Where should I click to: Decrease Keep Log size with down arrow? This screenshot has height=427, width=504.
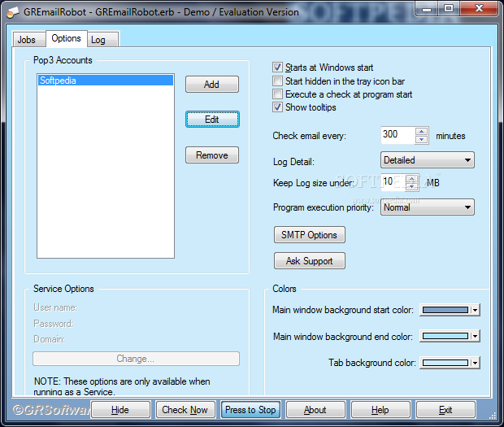[412, 186]
